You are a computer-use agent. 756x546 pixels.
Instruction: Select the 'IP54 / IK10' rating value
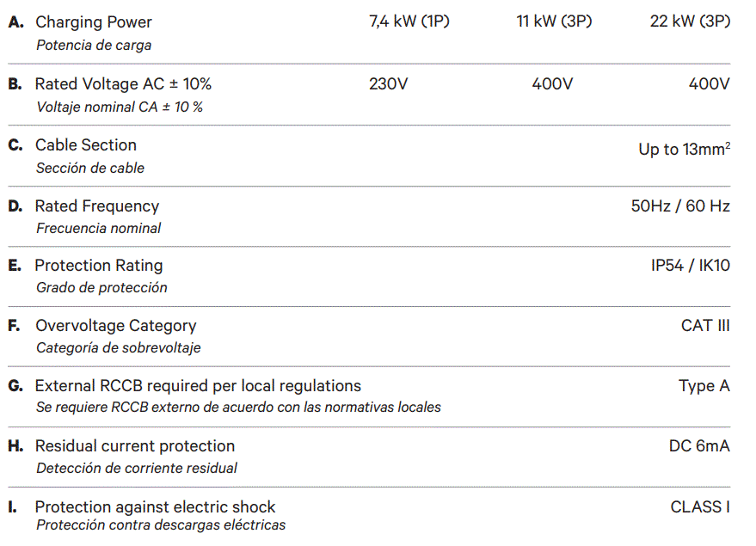[690, 266]
